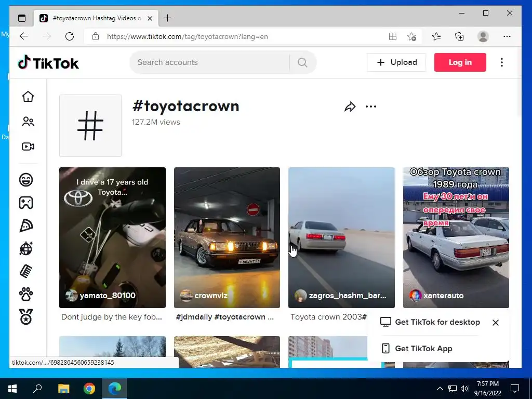Screen dimensions: 532x399
Task: Open the Favorites list icon
Action: (436, 36)
